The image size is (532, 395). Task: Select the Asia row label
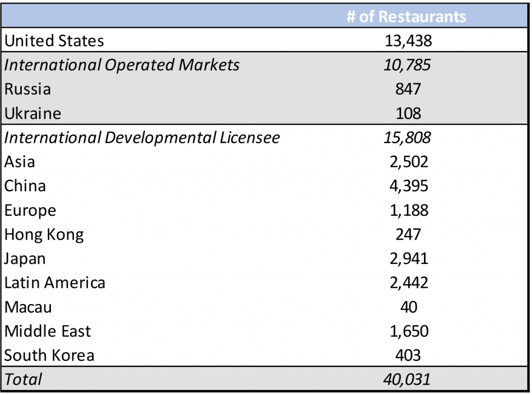point(20,162)
